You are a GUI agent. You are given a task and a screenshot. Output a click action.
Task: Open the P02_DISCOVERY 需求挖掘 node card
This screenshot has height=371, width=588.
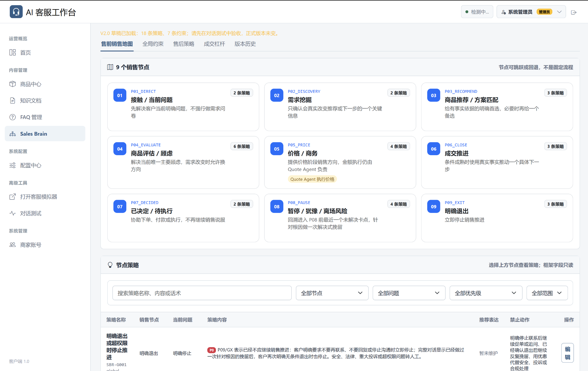point(340,107)
